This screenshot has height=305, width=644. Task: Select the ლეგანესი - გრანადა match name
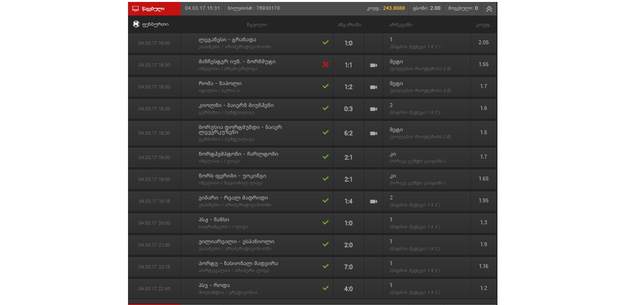coord(227,40)
